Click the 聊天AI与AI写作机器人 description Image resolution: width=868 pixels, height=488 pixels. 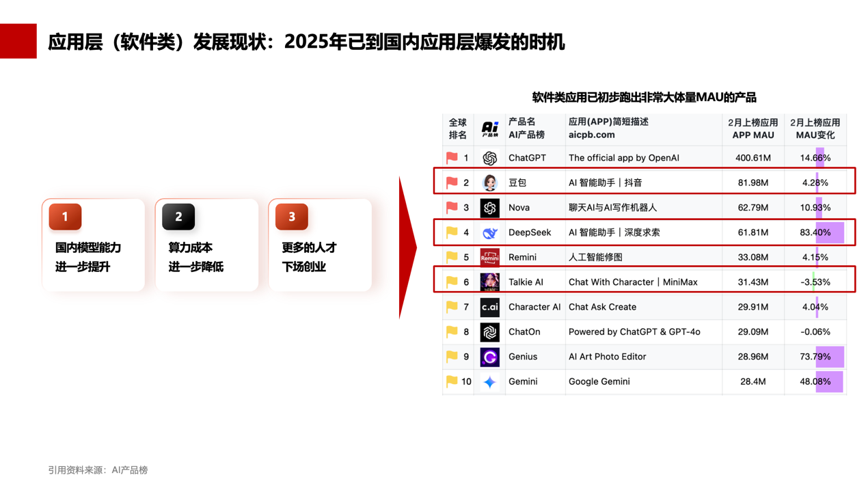coord(612,208)
